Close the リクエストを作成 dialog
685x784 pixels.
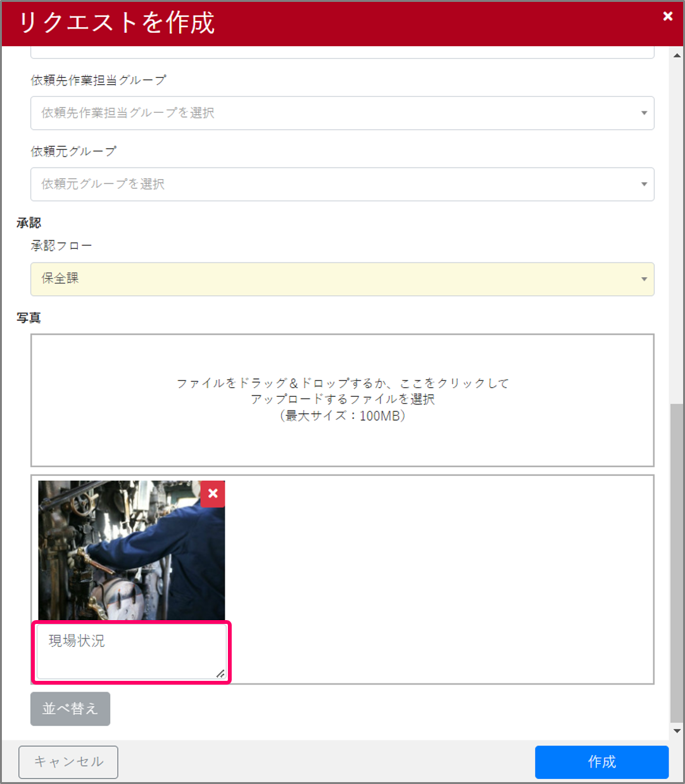click(668, 16)
